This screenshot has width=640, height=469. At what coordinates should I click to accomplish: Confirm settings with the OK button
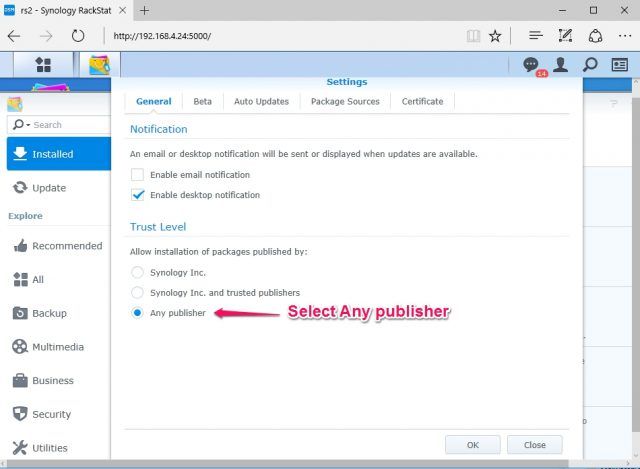tap(473, 445)
